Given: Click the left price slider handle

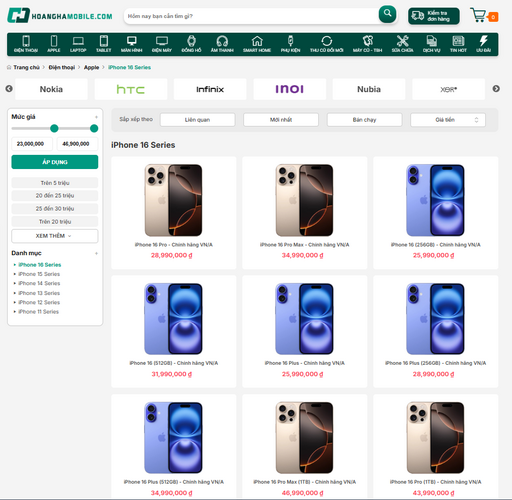Looking at the screenshot, I should coord(54,128).
